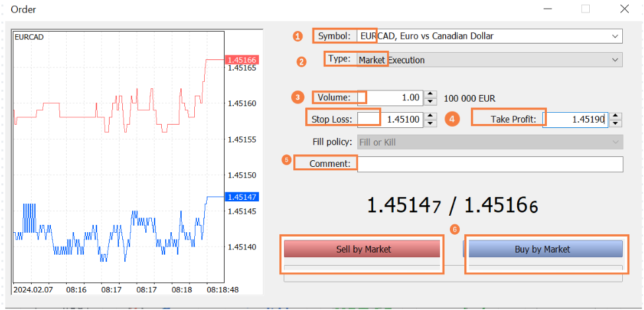The height and width of the screenshot is (310, 644).
Task: Increase Take Profit with up arrow
Action: [x=616, y=116]
